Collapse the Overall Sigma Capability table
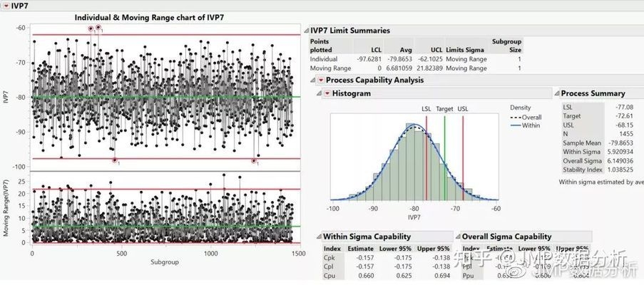The image size is (644, 285). coord(456,237)
